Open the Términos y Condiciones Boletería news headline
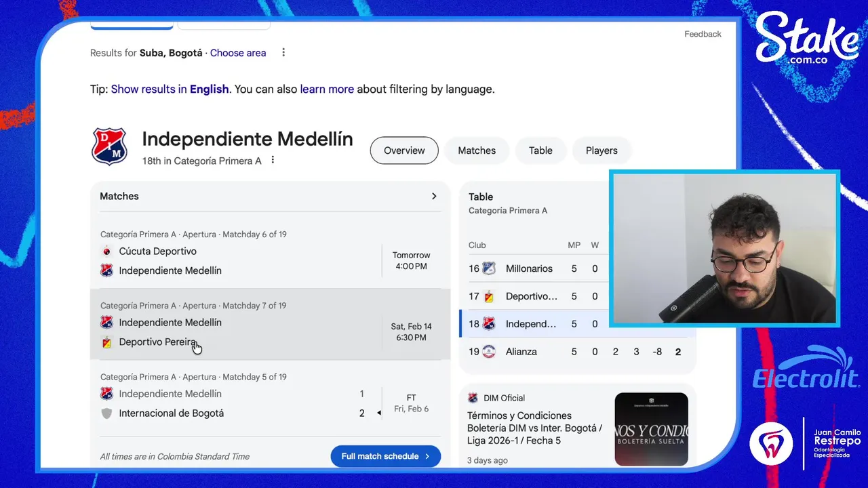 (534, 428)
